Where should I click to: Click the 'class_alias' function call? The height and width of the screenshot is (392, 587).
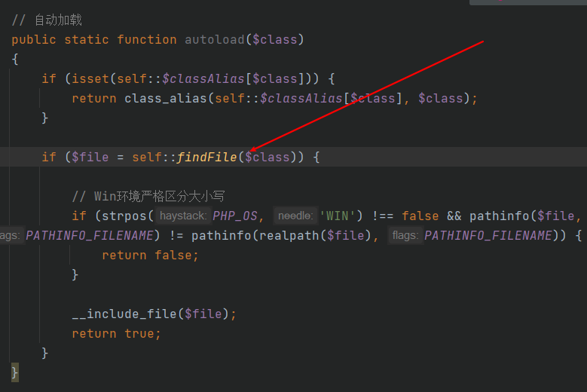(x=166, y=99)
